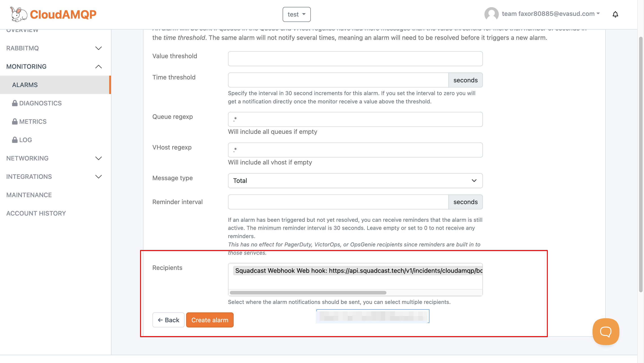Click the lock icon beside LOG
Screen dimensions: 644x363
(15, 140)
